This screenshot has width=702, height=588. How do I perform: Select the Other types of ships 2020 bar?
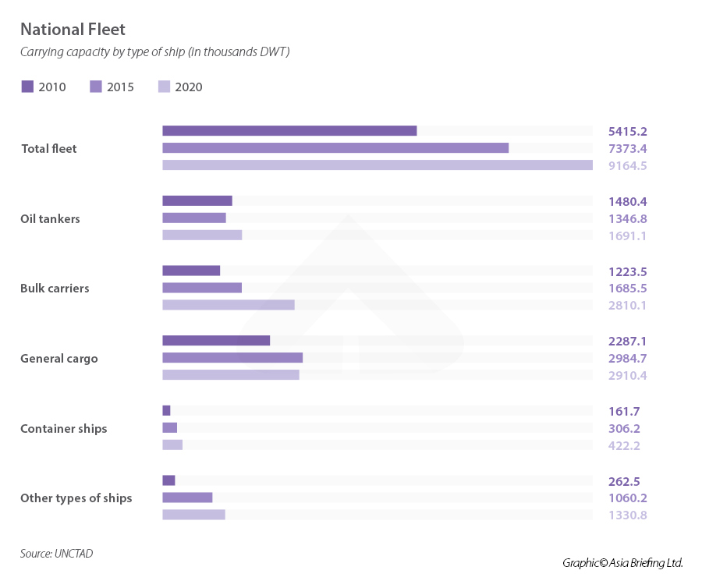coord(193,515)
